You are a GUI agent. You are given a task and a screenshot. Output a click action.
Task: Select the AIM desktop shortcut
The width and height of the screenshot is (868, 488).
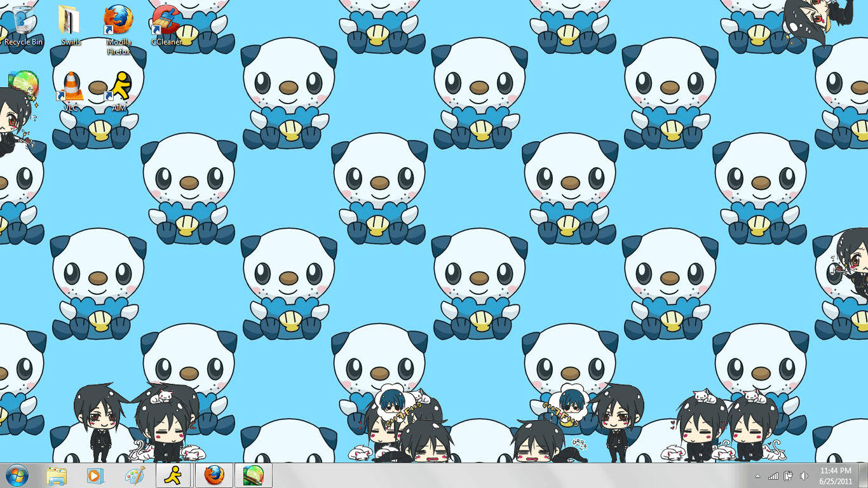coord(119,92)
